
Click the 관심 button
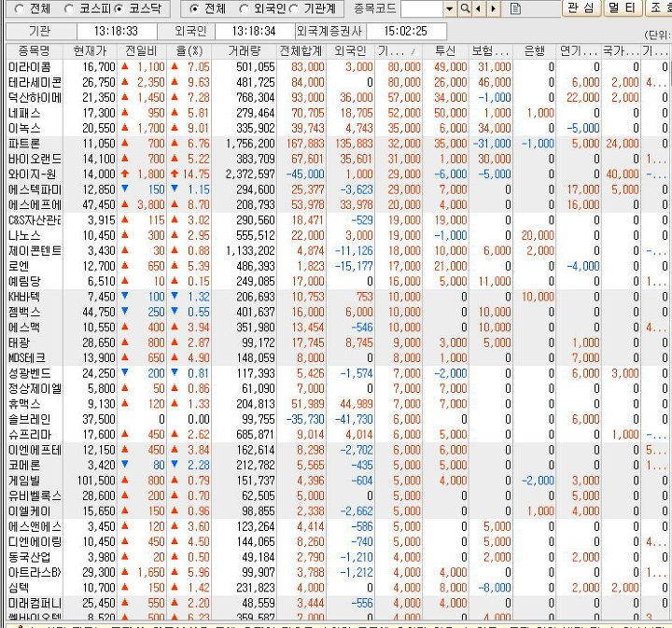(x=581, y=7)
